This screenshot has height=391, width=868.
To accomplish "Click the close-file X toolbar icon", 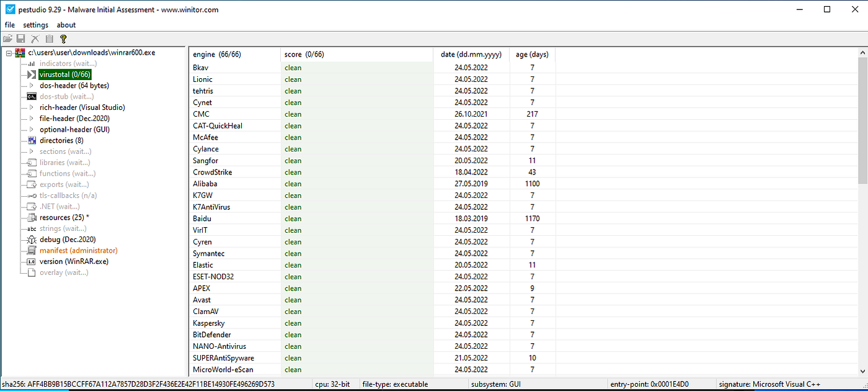I will click(35, 38).
